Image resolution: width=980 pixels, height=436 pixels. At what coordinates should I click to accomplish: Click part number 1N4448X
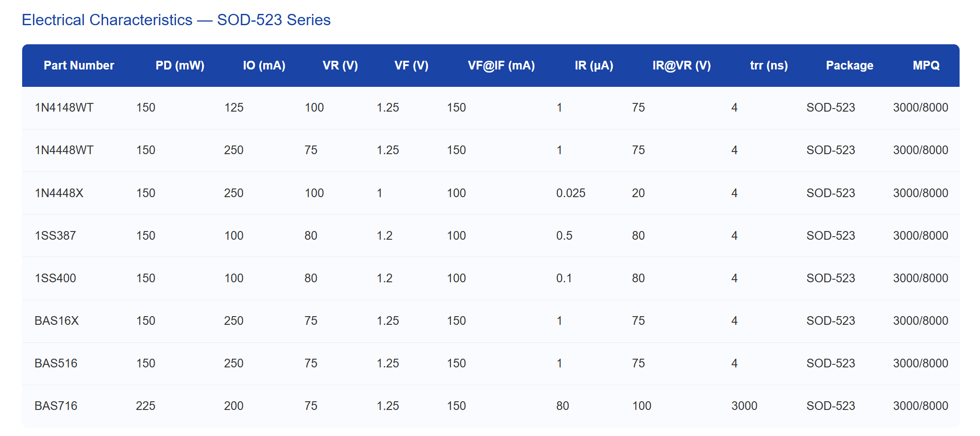click(59, 193)
